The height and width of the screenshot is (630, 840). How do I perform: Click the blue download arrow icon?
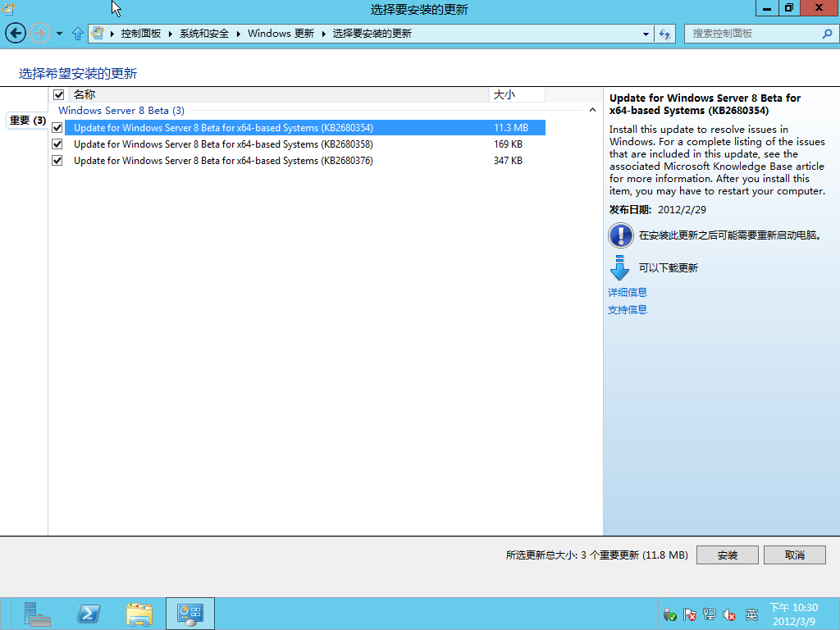620,268
